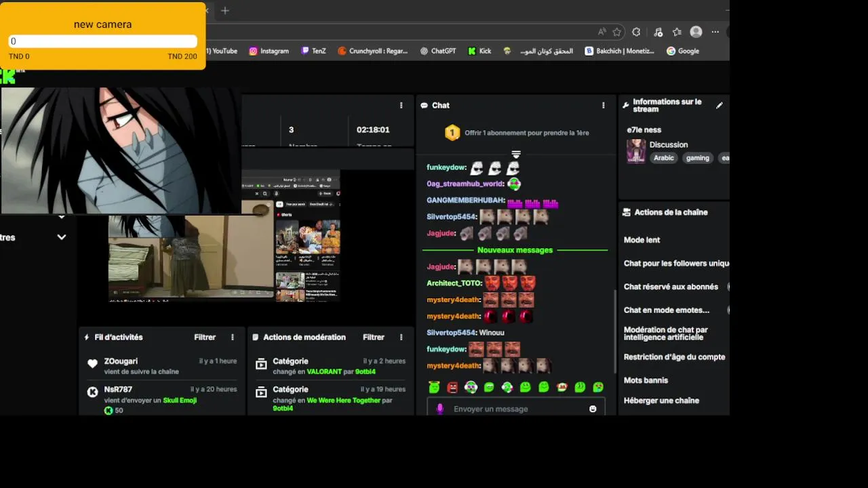Open Fil d'activités three-dot menu
Viewport: 868px width, 488px height.
tap(232, 337)
